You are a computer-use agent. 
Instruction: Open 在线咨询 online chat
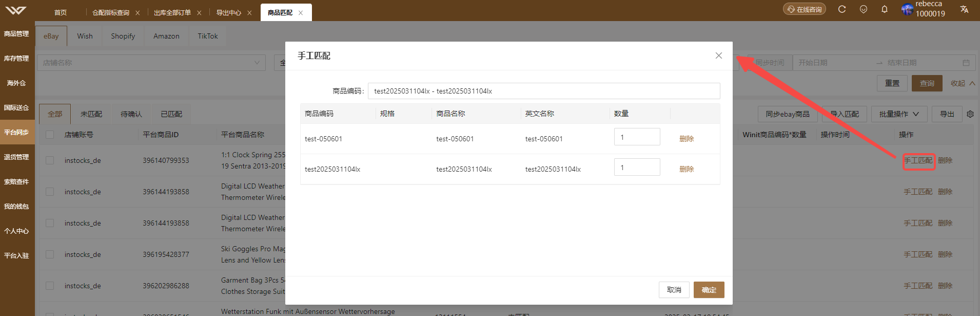click(805, 9)
